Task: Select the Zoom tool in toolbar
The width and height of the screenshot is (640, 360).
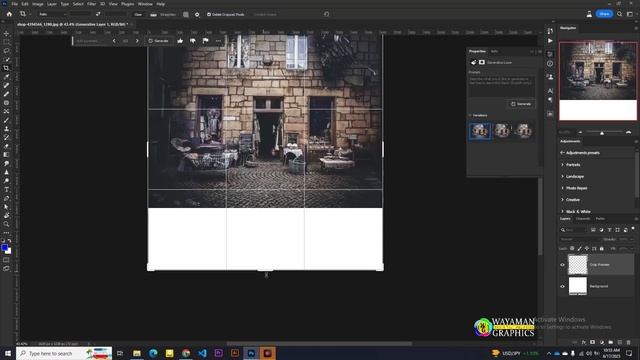Action: point(6,224)
